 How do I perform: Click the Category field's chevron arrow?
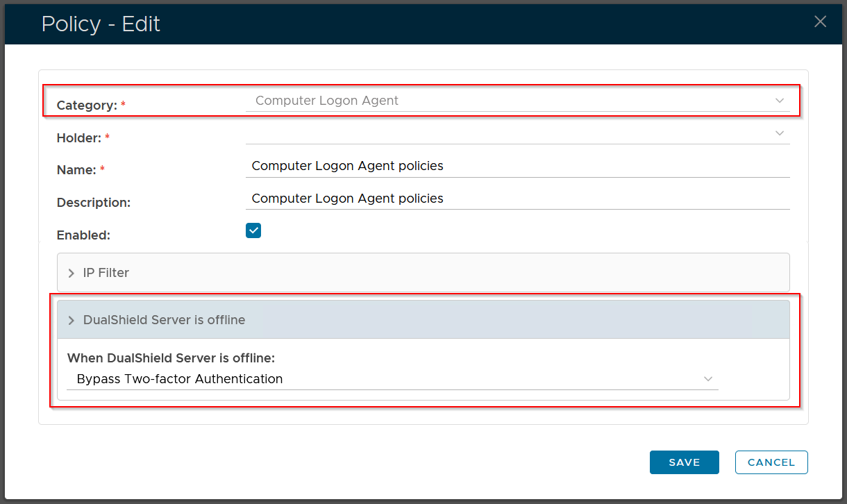point(780,101)
